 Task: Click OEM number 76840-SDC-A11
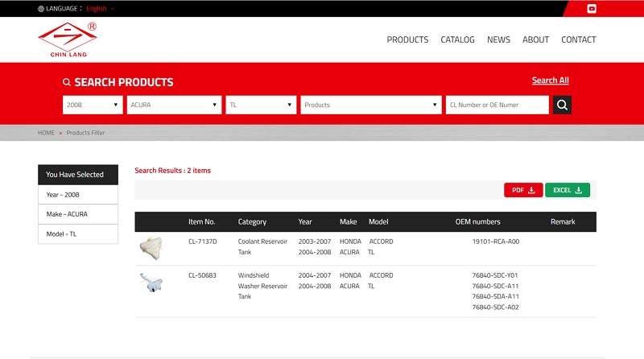click(x=495, y=286)
